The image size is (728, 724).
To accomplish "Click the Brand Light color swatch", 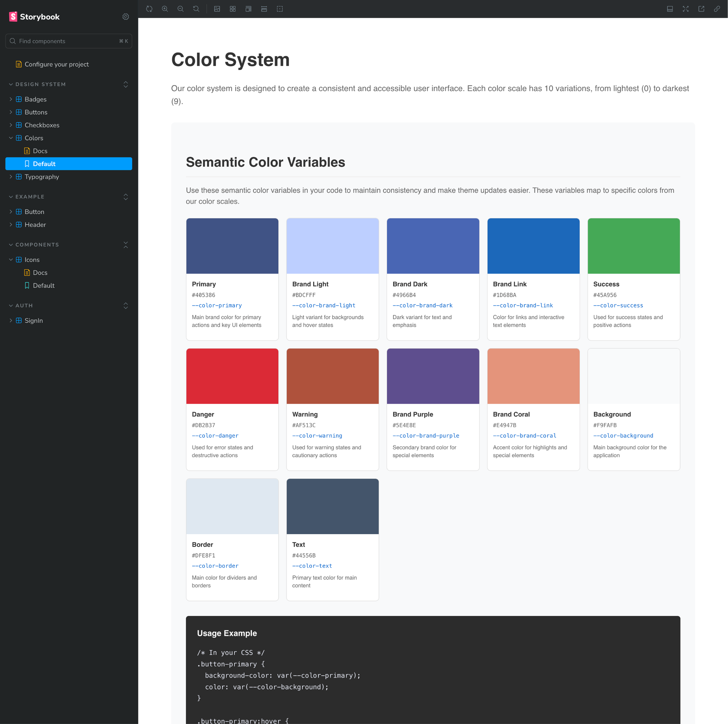I will tap(333, 246).
